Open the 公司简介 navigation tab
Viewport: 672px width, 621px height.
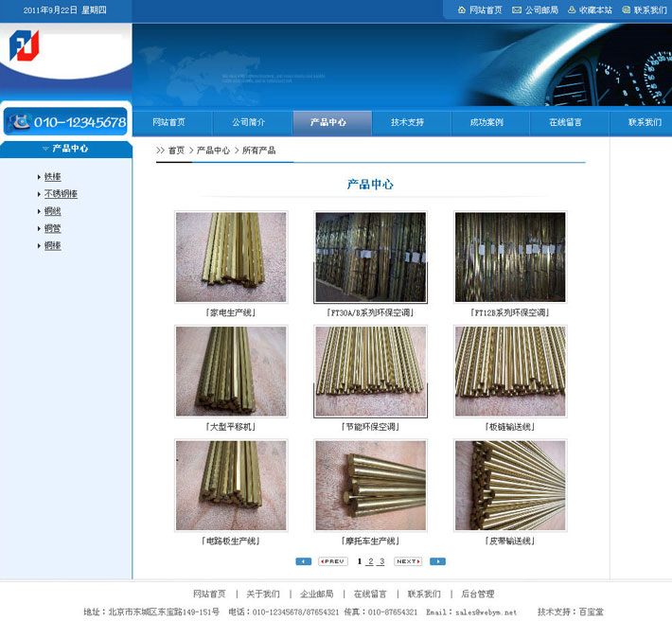tap(249, 122)
